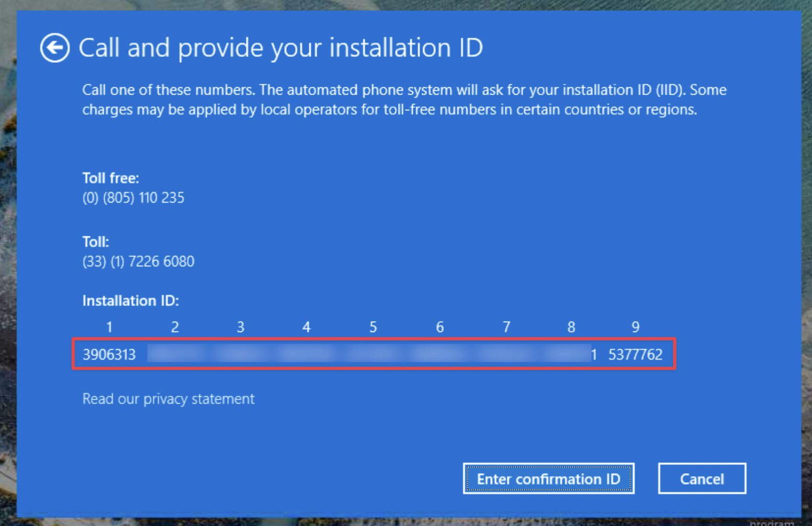Click the column header labeled 2
Screen dimensions: 812x526
[175, 326]
